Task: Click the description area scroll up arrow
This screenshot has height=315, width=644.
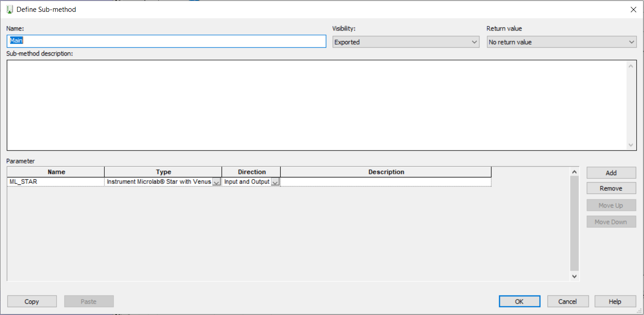Action: click(x=631, y=66)
